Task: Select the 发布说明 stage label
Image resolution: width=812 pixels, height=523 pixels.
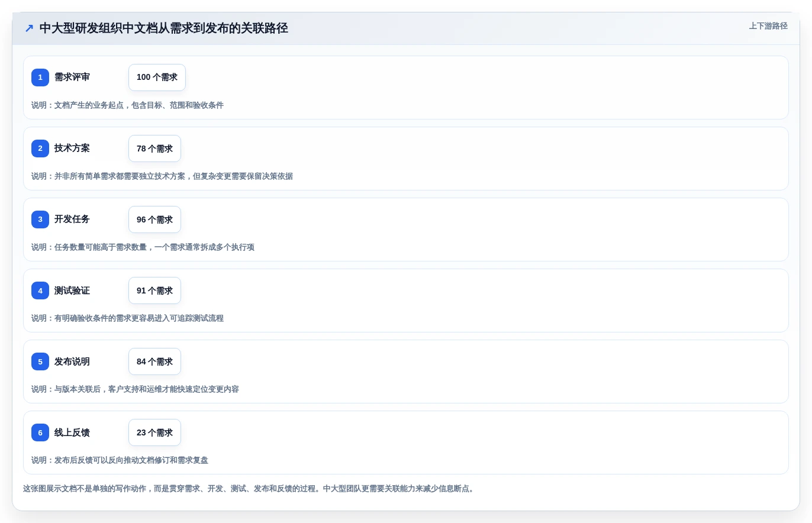Action: coord(72,361)
